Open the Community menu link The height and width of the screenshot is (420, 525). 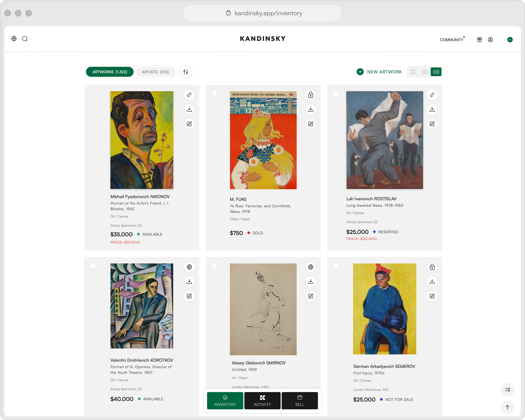[451, 40]
